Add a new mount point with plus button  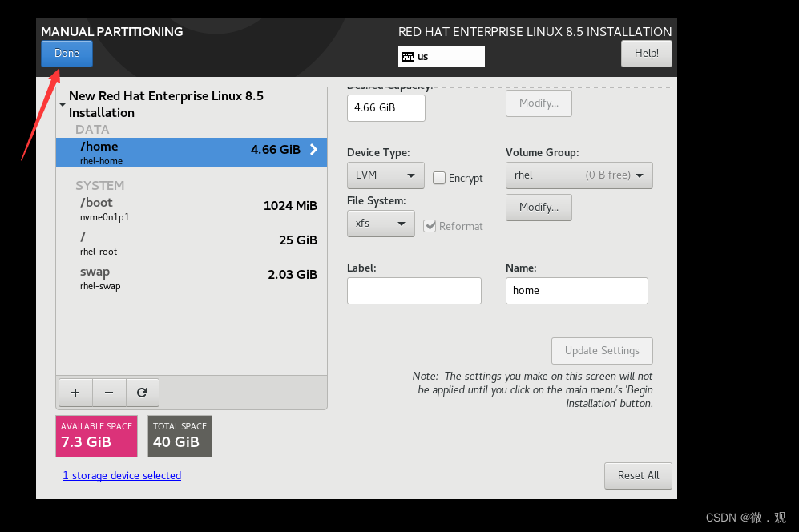pos(75,393)
